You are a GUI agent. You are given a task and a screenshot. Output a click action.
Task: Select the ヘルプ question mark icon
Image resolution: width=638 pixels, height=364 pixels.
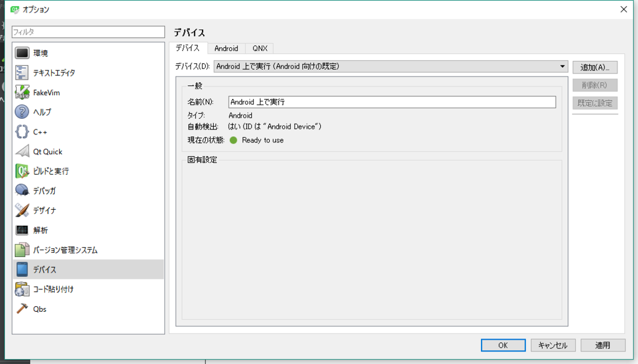tap(22, 112)
